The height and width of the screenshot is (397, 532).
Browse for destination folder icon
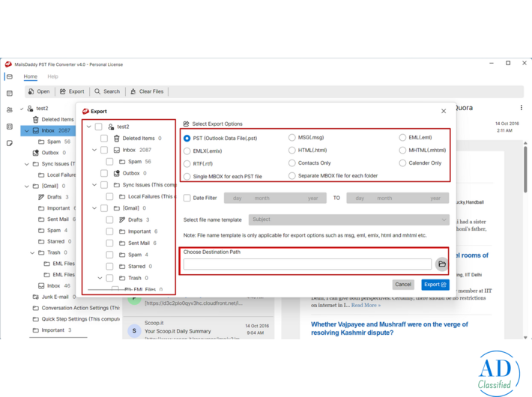click(442, 264)
